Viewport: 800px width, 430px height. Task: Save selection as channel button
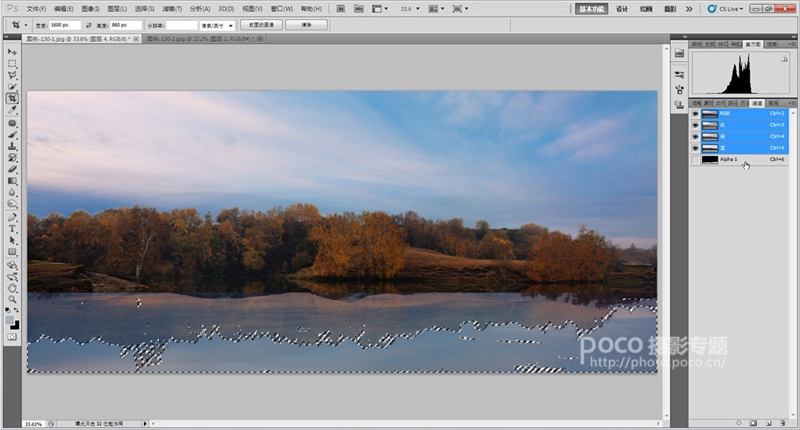[x=754, y=423]
